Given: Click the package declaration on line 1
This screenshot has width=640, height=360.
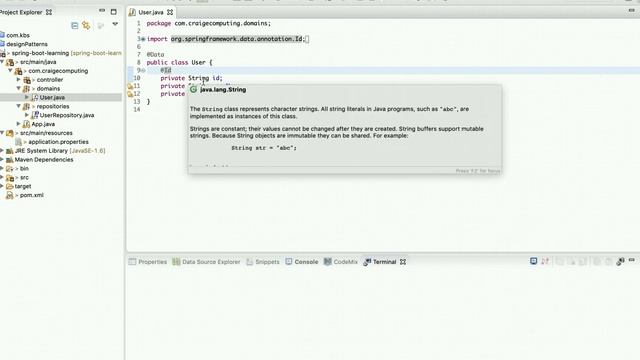Looking at the screenshot, I should click(x=209, y=23).
